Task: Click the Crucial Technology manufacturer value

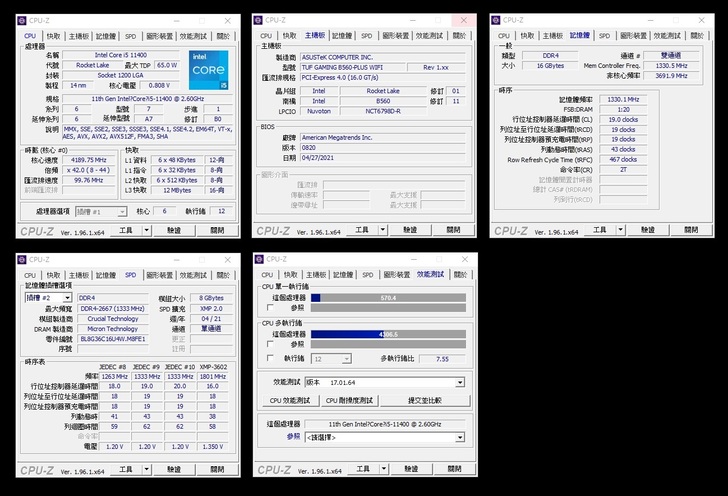Action: 113,319
